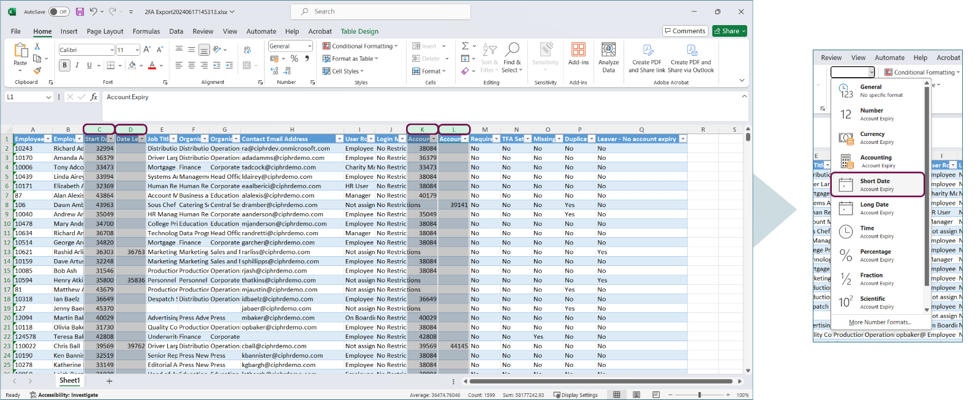Viewport: 980px width, 400px height.
Task: Toggle Underline formatting
Action: pos(89,66)
